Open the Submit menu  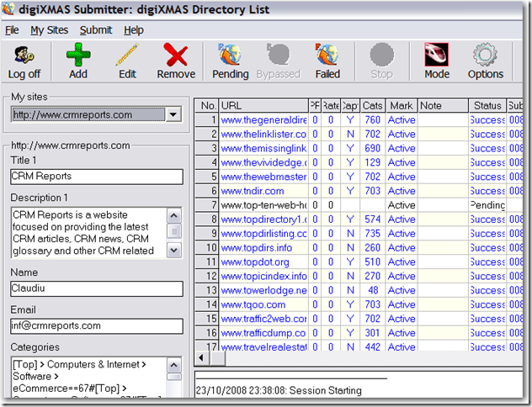pyautogui.click(x=96, y=30)
